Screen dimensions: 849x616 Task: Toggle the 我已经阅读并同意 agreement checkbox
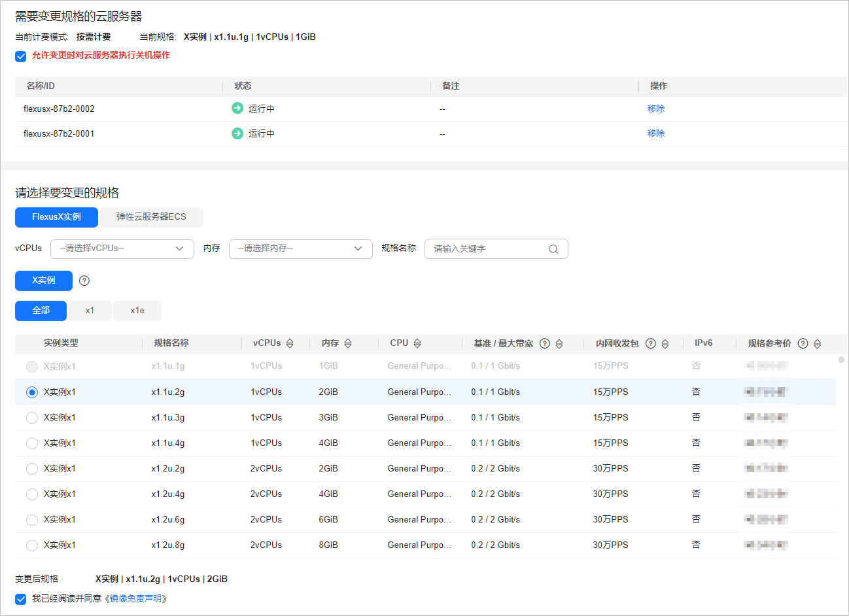pyautogui.click(x=21, y=599)
